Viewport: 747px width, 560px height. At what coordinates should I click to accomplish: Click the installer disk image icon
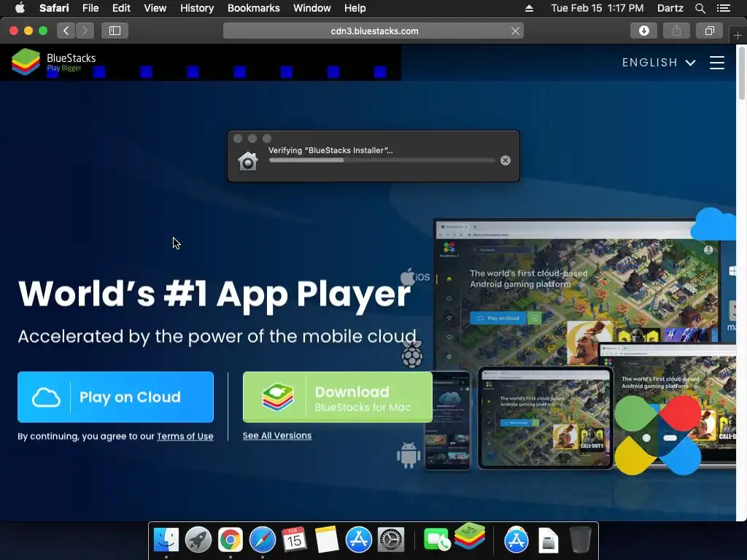point(248,161)
